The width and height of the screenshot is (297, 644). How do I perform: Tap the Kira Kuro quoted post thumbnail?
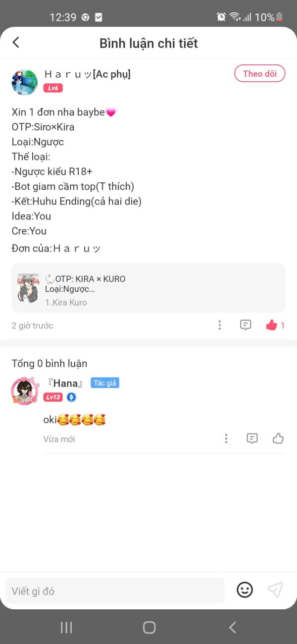(x=28, y=288)
